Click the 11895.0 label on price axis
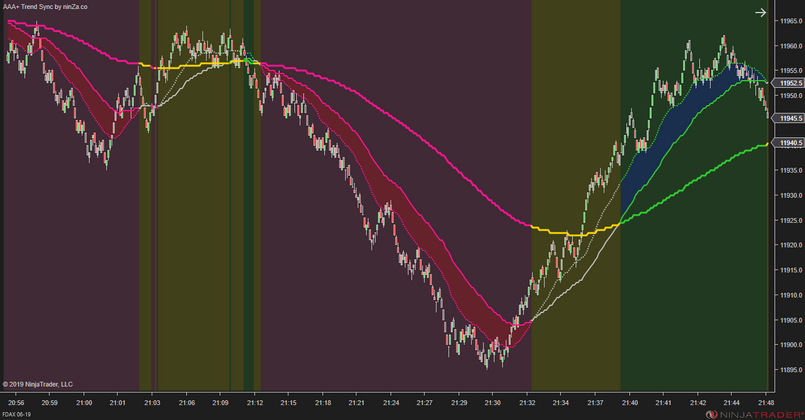 tap(788, 368)
